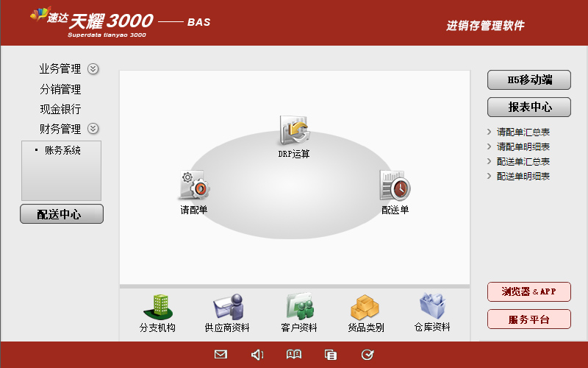Click the 配送中心 button
This screenshot has width=588, height=368.
tap(62, 214)
